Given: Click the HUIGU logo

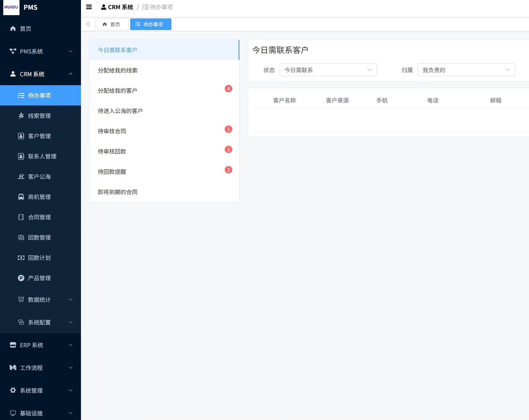Looking at the screenshot, I should 11,7.
